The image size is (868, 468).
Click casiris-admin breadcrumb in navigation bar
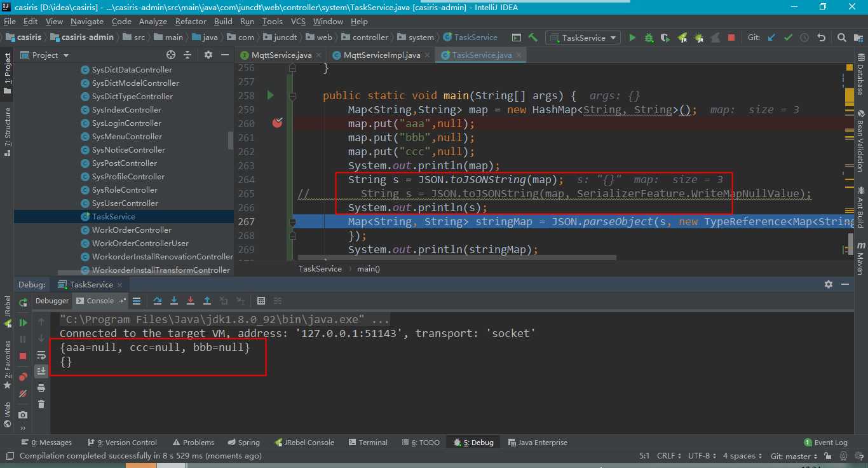coord(83,38)
